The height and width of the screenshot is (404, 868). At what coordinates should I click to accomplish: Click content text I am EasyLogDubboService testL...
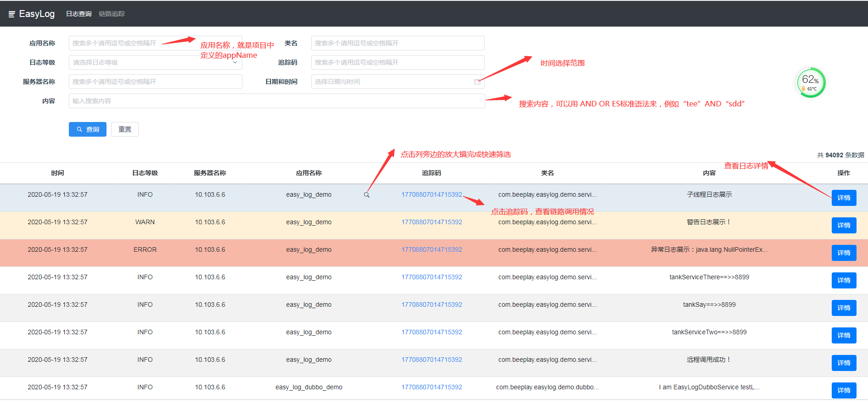[709, 387]
